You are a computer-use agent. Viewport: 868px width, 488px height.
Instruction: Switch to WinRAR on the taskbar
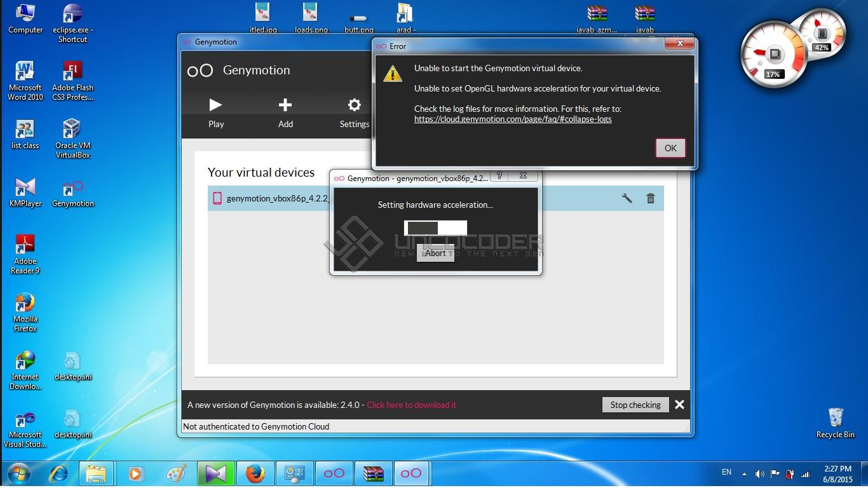(373, 474)
